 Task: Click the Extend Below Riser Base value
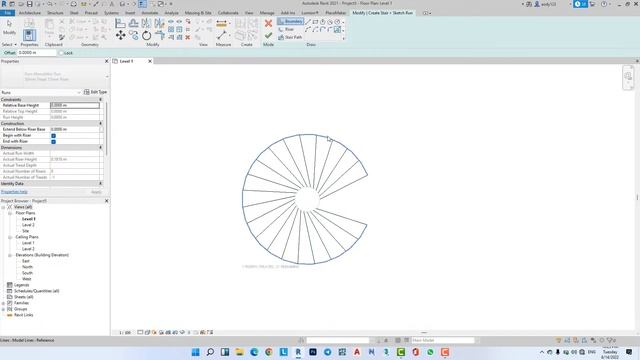[x=75, y=129]
